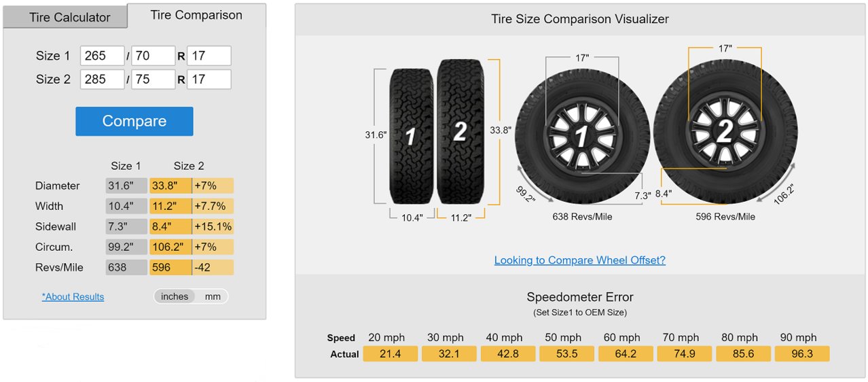This screenshot has width=868, height=382.
Task: Switch units to mm
Action: click(x=213, y=296)
